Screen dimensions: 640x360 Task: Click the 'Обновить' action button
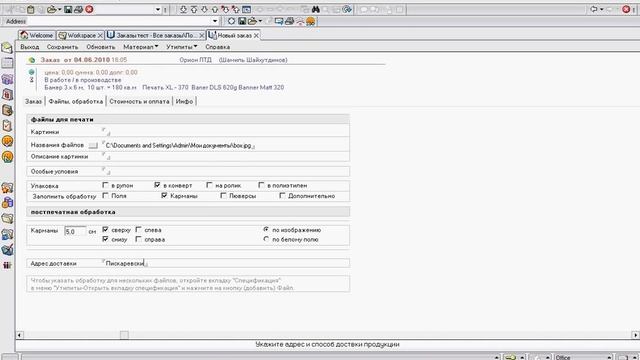click(100, 47)
